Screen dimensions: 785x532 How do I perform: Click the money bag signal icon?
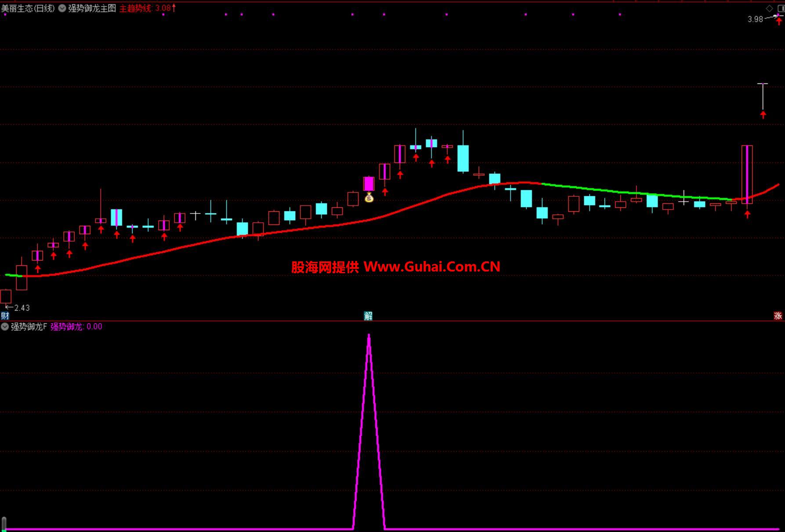coord(369,198)
